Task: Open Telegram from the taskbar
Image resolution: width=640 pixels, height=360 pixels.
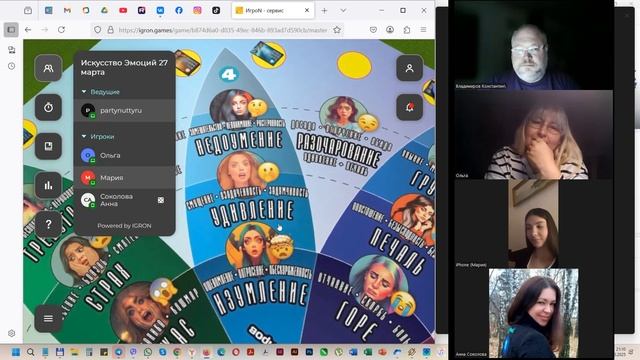Action: 119,352
